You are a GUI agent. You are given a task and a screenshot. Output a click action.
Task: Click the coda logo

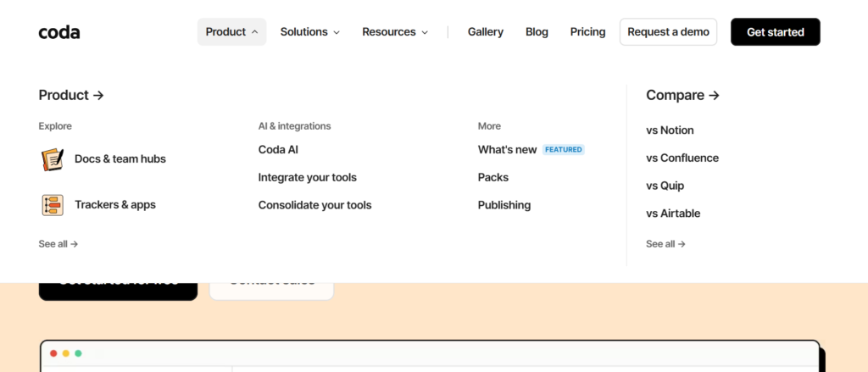(59, 32)
